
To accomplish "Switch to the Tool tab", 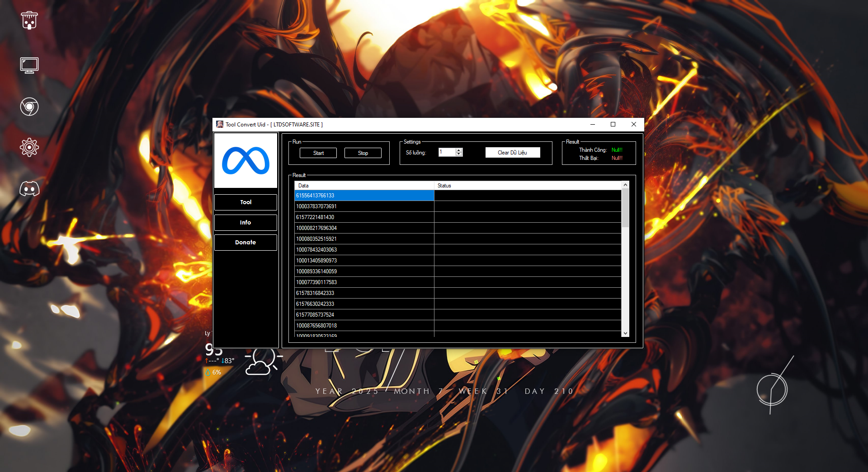I will pyautogui.click(x=245, y=202).
